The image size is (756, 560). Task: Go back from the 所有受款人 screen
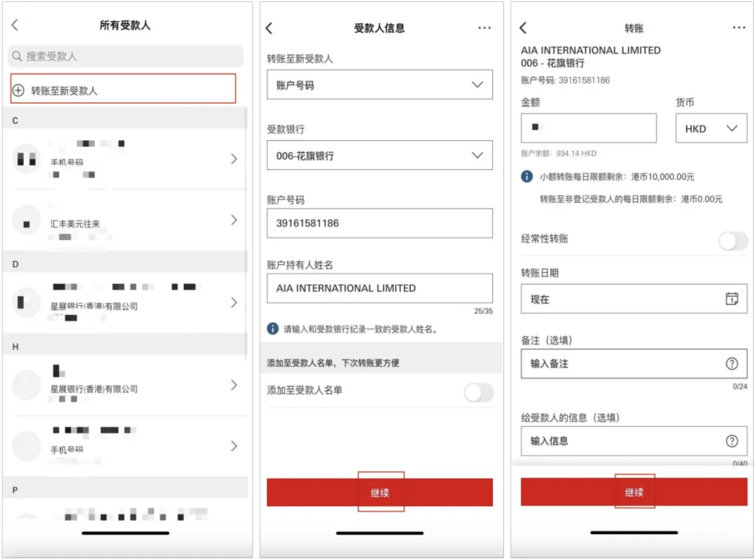tap(15, 25)
